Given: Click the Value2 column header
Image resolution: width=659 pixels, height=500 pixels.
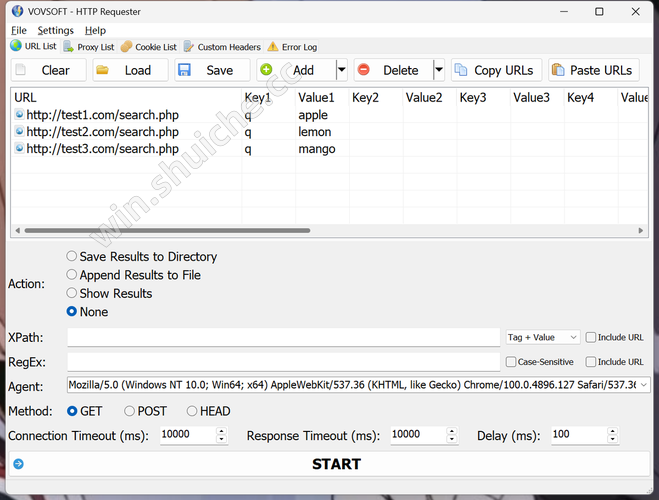Looking at the screenshot, I should [x=430, y=97].
